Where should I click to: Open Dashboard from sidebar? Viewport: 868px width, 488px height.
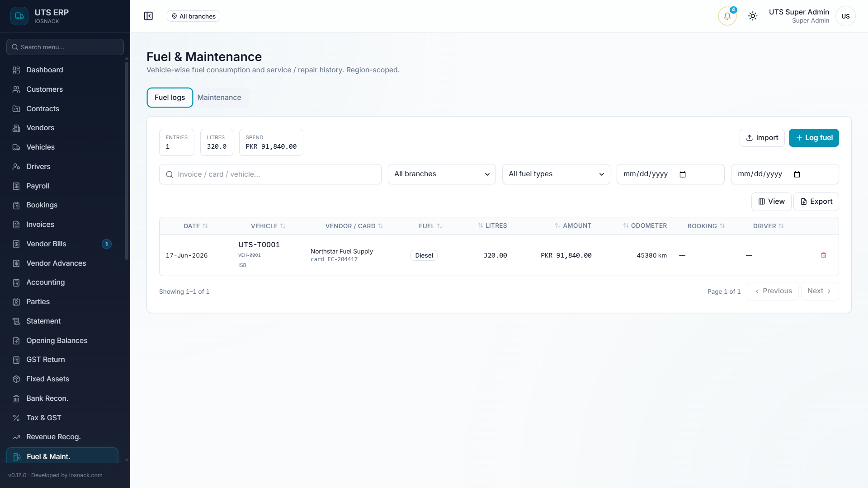pyautogui.click(x=62, y=70)
